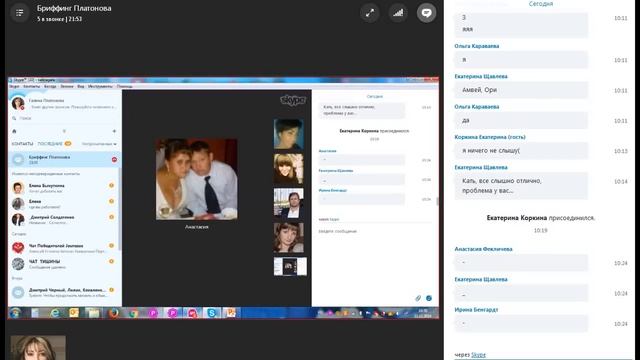End call with red icon on Брифинг Платонова row
The image size is (640, 360).
(114, 160)
